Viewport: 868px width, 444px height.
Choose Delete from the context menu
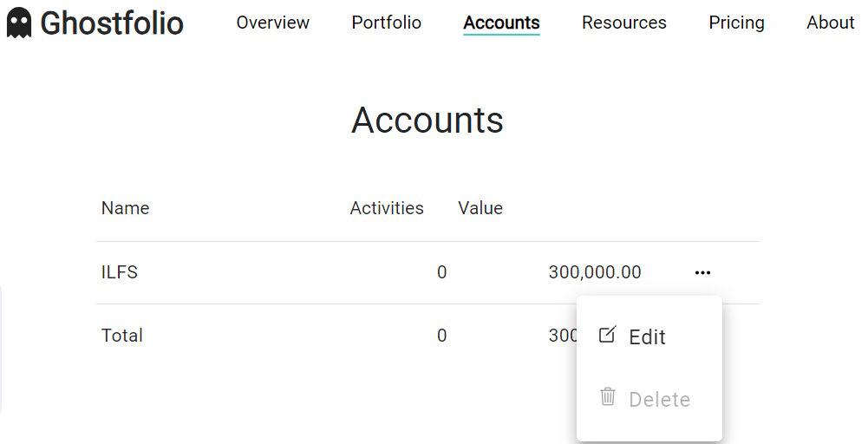click(659, 399)
